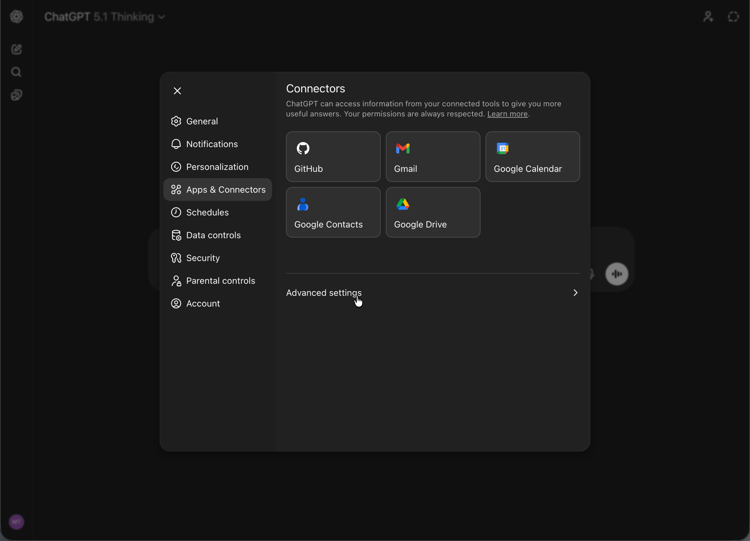Open the Google Drive connector card
Image resolution: width=750 pixels, height=541 pixels.
[x=433, y=212]
